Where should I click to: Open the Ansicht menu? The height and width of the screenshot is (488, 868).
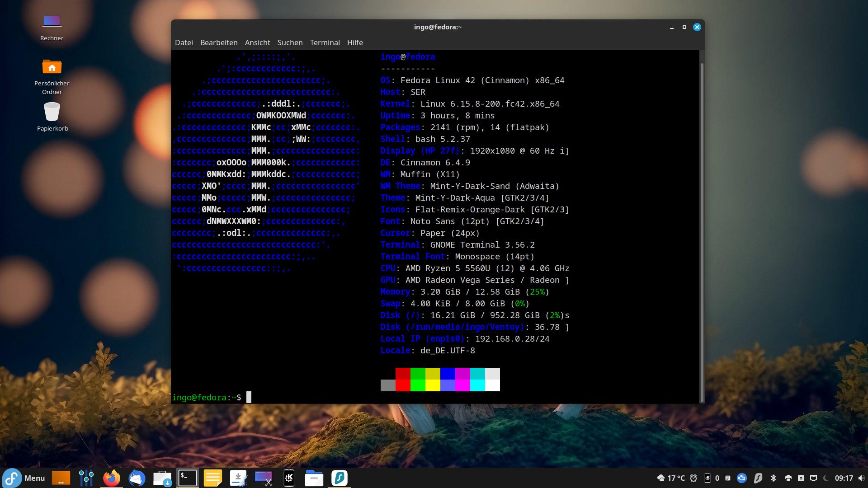(258, 42)
